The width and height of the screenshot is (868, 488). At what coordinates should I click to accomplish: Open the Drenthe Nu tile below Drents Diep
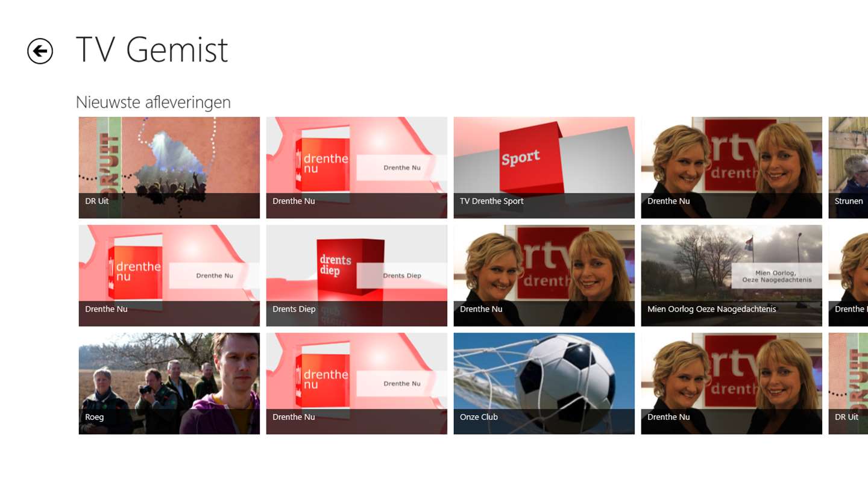pyautogui.click(x=357, y=384)
